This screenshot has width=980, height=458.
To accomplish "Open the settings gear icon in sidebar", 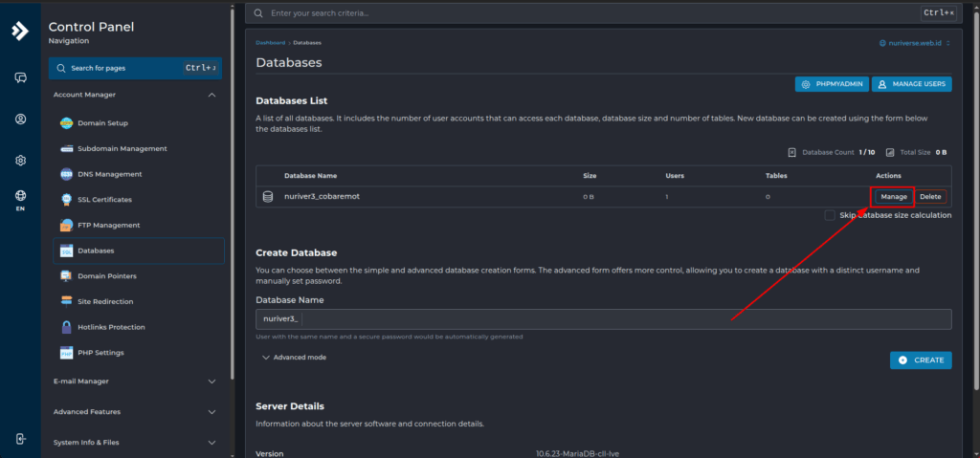I will (x=20, y=161).
